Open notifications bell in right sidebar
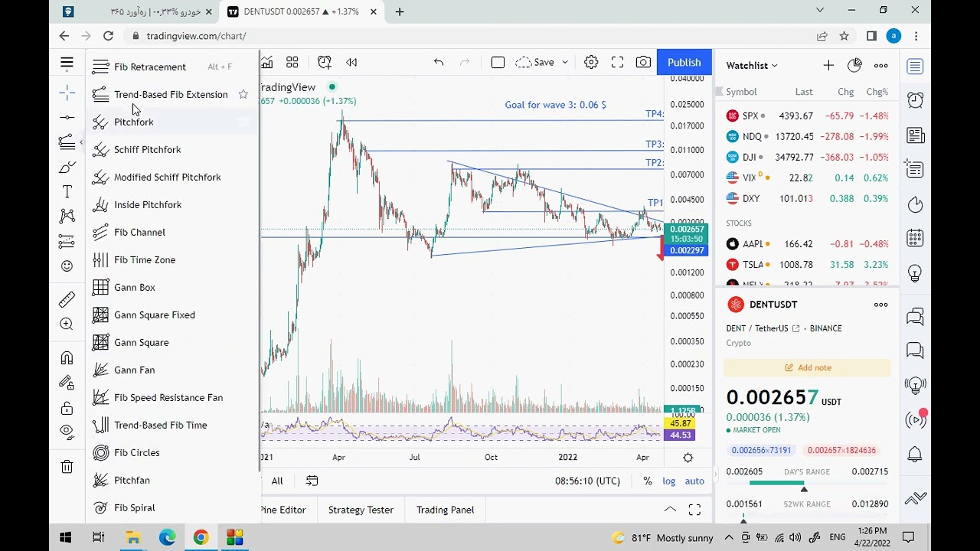Image resolution: width=980 pixels, height=551 pixels. pyautogui.click(x=915, y=455)
